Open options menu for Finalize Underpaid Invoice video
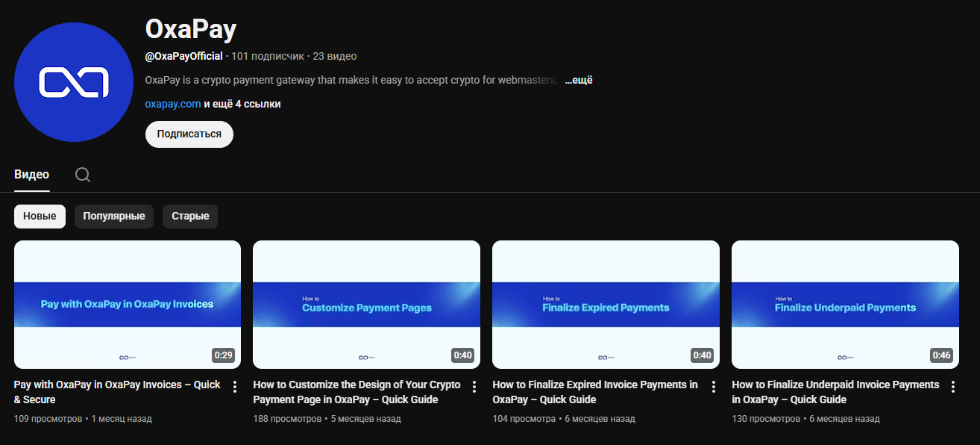Screen dimensions: 980x445 click(953, 387)
